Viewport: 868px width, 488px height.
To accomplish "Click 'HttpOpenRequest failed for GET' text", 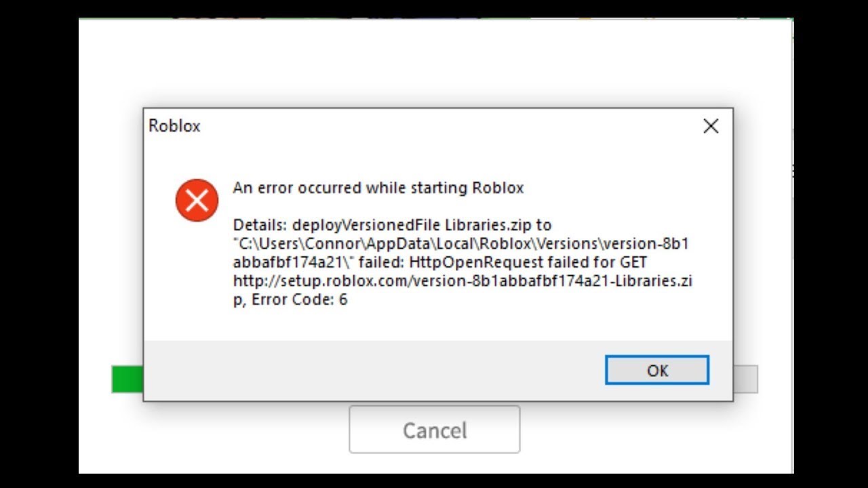I will 528,262.
